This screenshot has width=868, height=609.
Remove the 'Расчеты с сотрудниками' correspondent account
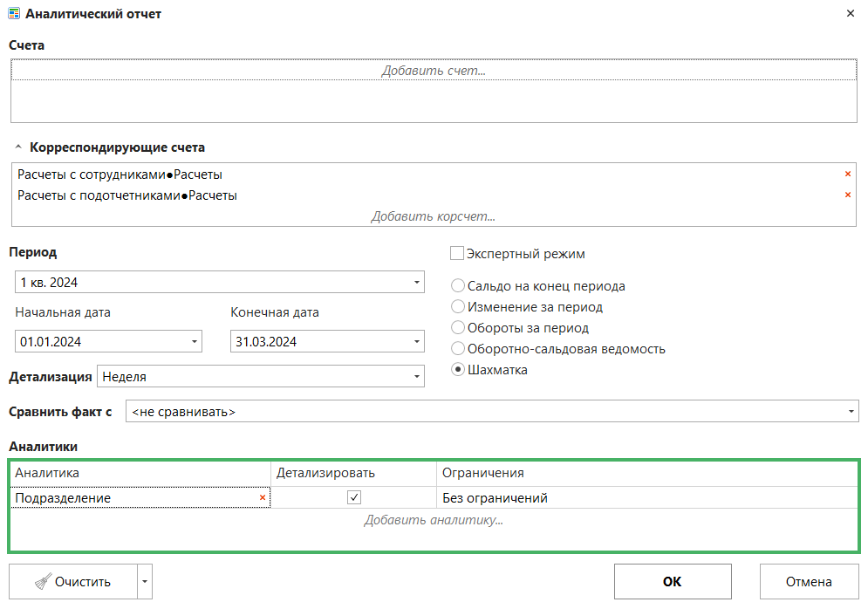coord(847,174)
